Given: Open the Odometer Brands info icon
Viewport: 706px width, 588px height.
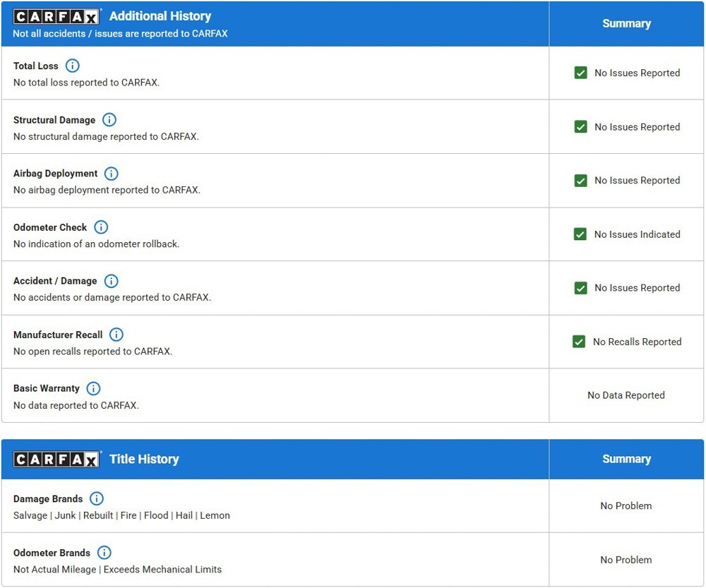Looking at the screenshot, I should click(104, 553).
